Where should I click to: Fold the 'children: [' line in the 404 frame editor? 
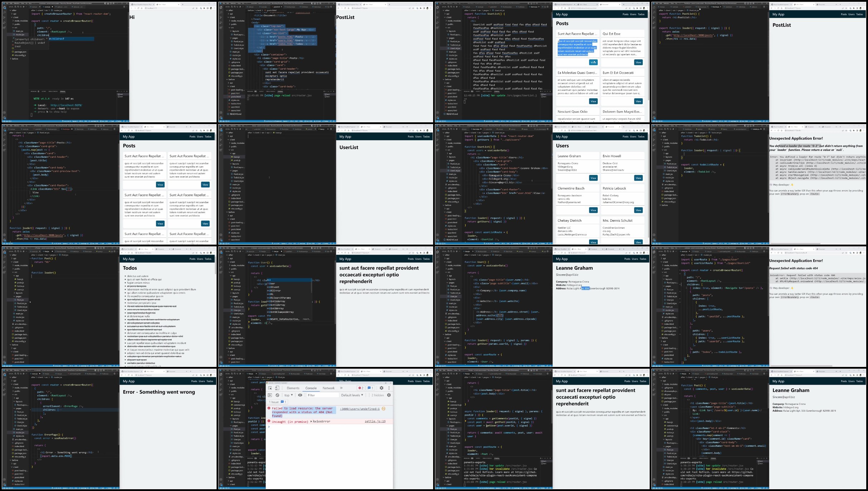click(x=680, y=285)
